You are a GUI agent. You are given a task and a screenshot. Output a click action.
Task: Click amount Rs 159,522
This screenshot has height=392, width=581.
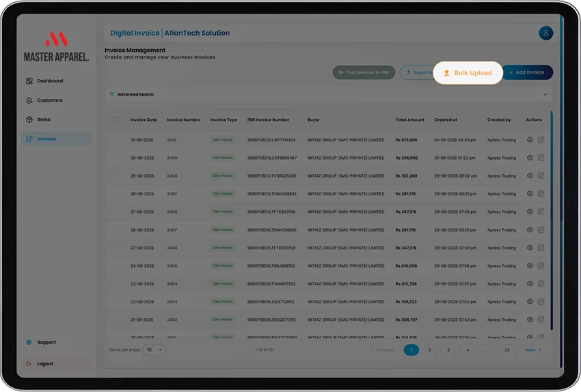point(406,302)
